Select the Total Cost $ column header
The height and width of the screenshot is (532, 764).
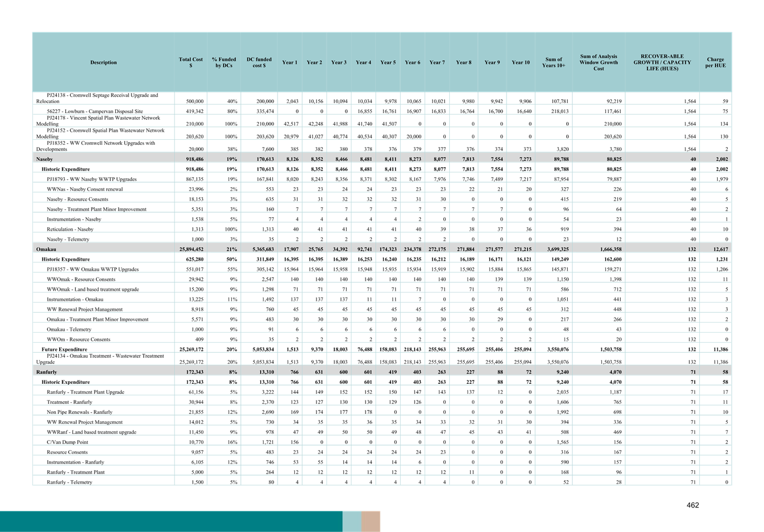coord(191,62)
